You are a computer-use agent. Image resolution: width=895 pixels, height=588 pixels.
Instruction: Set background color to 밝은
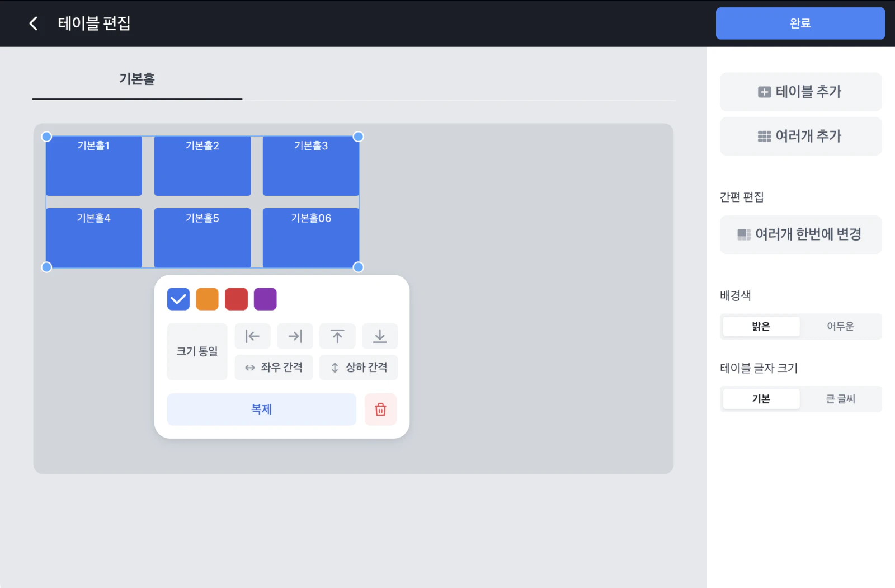pos(761,327)
